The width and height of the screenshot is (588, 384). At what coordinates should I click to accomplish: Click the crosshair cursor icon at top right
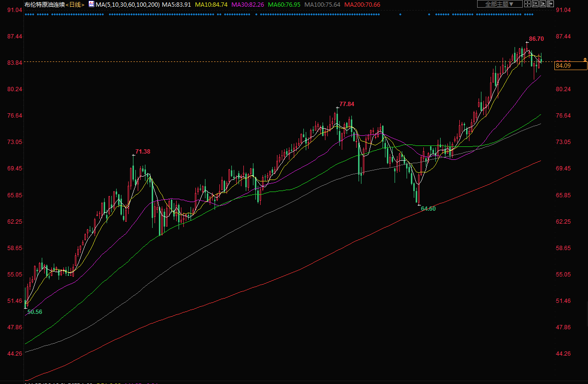pos(527,4)
